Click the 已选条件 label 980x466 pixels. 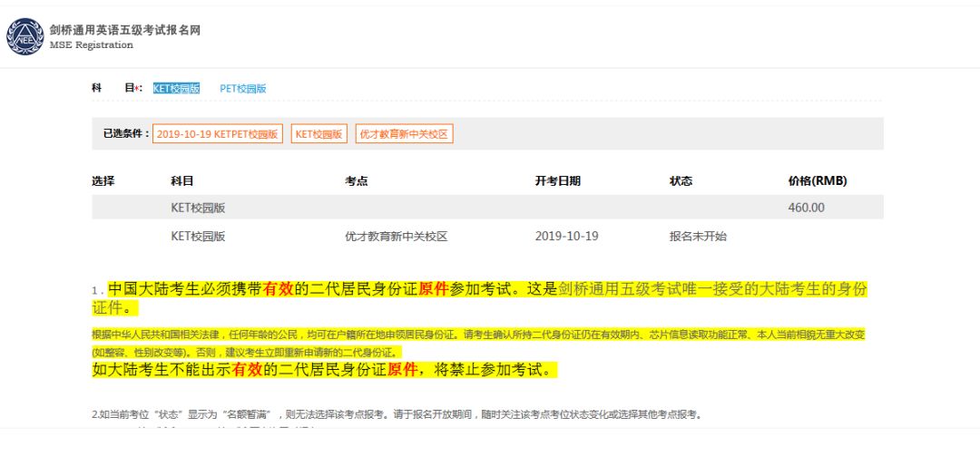point(126,133)
